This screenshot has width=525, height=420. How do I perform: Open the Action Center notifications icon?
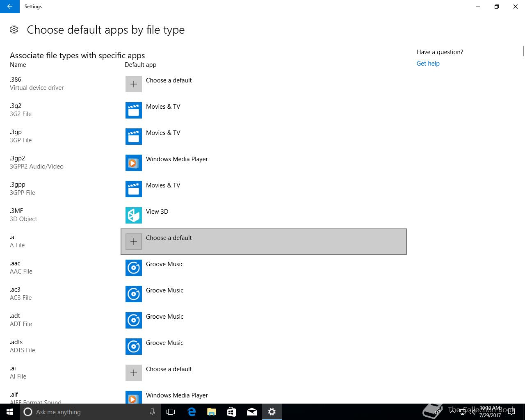coord(511,412)
